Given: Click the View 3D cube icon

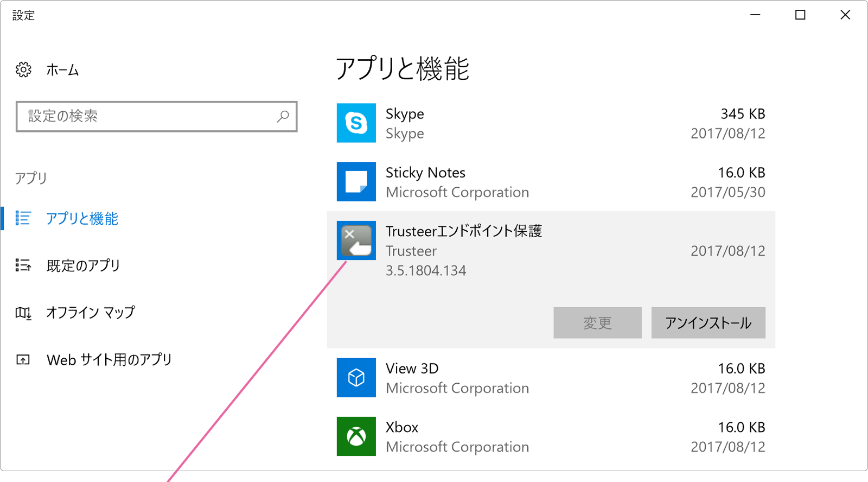Looking at the screenshot, I should (x=356, y=378).
